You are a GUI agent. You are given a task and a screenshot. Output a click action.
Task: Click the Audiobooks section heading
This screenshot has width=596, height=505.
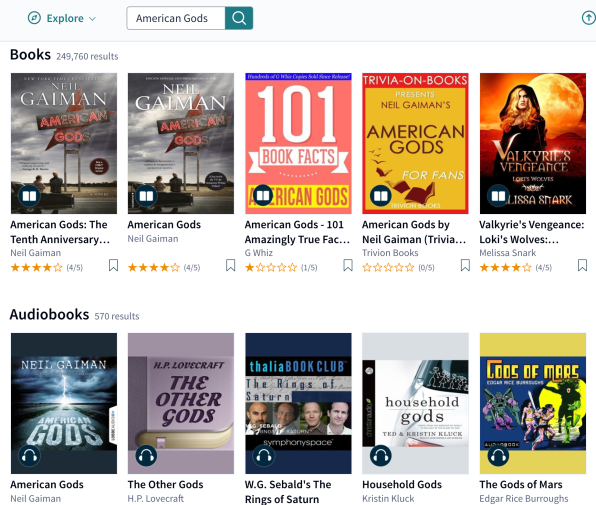coord(49,315)
